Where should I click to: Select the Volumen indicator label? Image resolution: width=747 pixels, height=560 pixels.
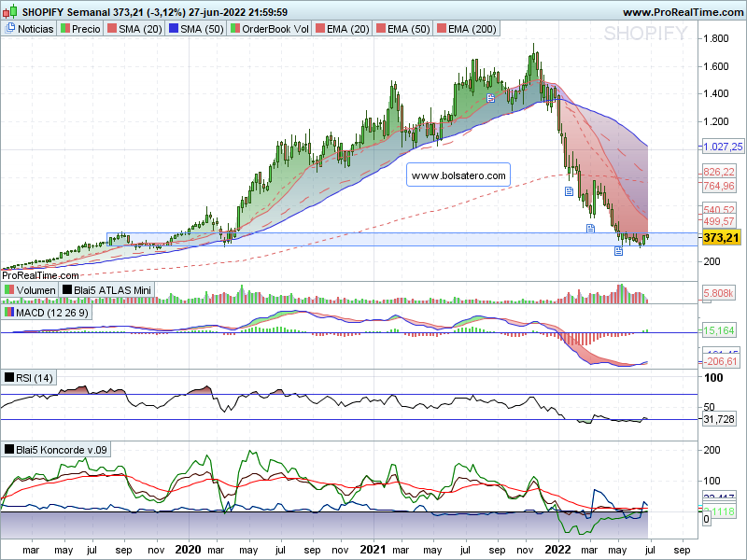(35, 290)
